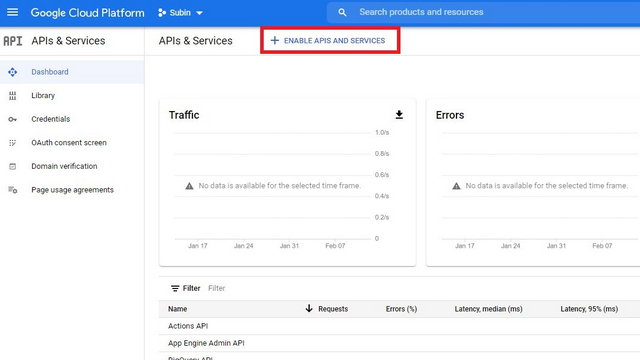Sort by Errors (%) column header

[401, 309]
